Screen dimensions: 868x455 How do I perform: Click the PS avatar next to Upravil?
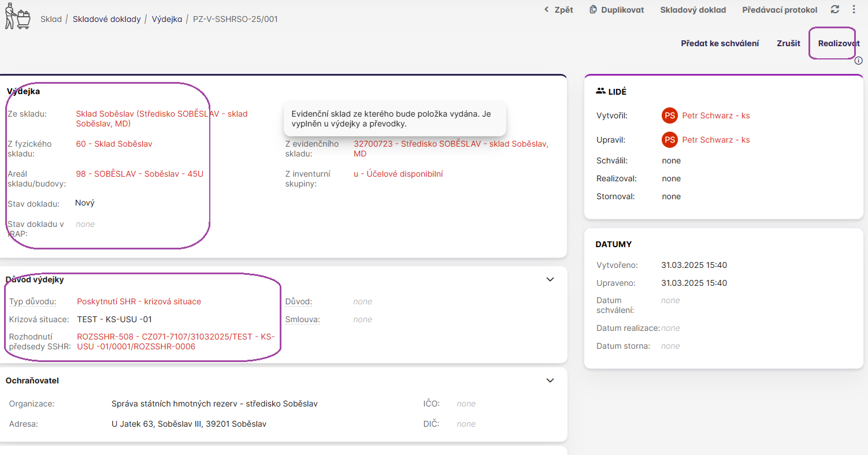click(669, 140)
